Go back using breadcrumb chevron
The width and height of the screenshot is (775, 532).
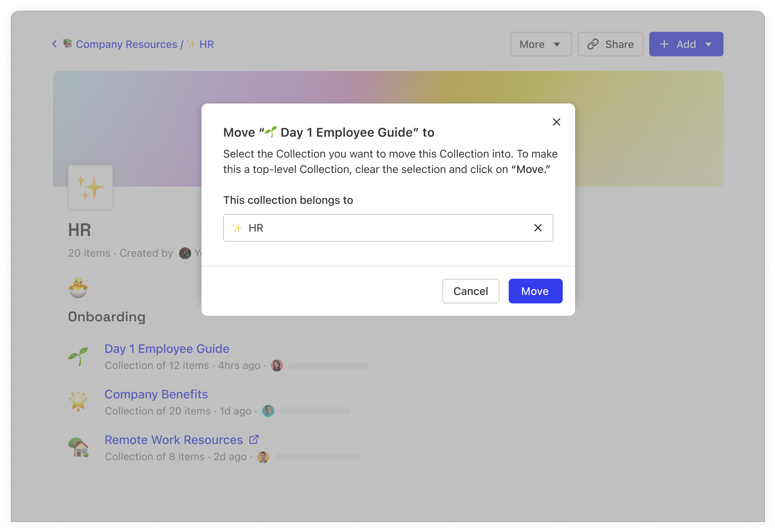[55, 44]
